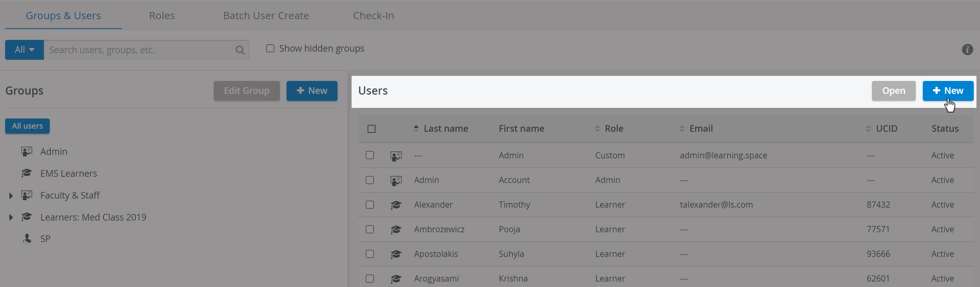Enable Show hidden groups checkbox
Screen dimensions: 980x287
click(270, 48)
